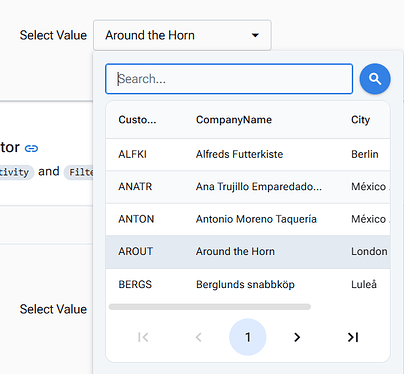Viewport: 404px width, 374px height.
Task: Sort by the CompanyName column header
Action: [x=234, y=120]
